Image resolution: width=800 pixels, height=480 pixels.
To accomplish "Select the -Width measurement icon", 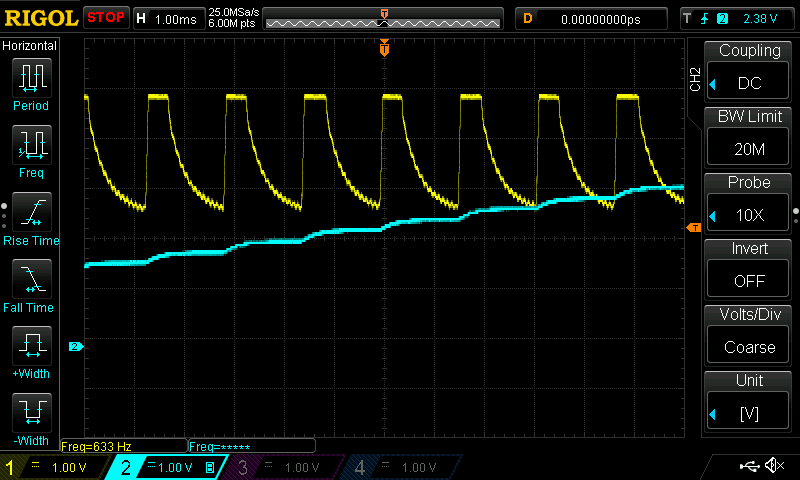I will pos(32,412).
